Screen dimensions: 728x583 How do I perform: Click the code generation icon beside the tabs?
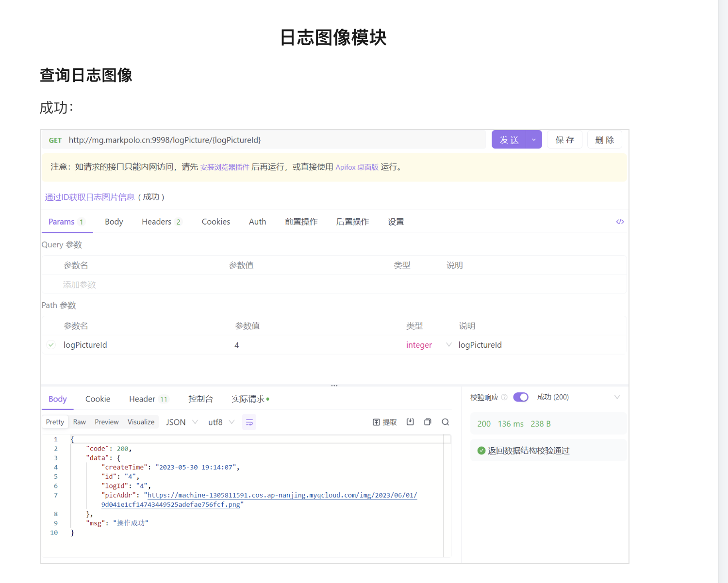tap(620, 222)
